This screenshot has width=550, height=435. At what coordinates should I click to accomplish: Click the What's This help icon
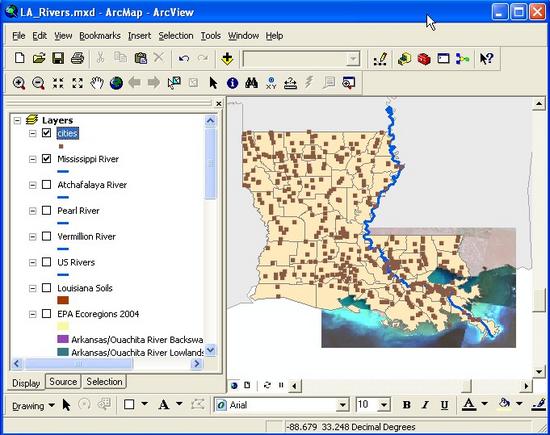click(x=486, y=59)
